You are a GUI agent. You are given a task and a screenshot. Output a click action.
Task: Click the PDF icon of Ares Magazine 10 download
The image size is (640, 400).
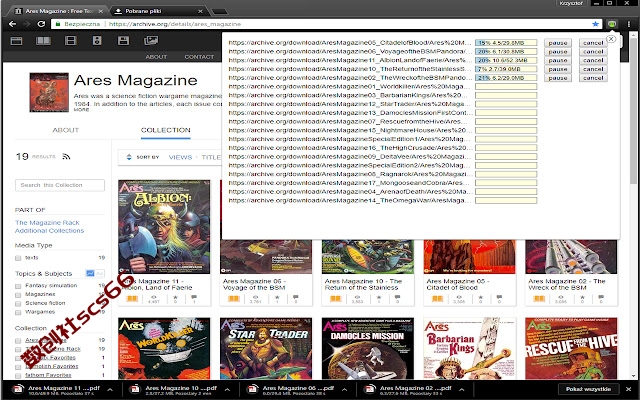tap(135, 389)
